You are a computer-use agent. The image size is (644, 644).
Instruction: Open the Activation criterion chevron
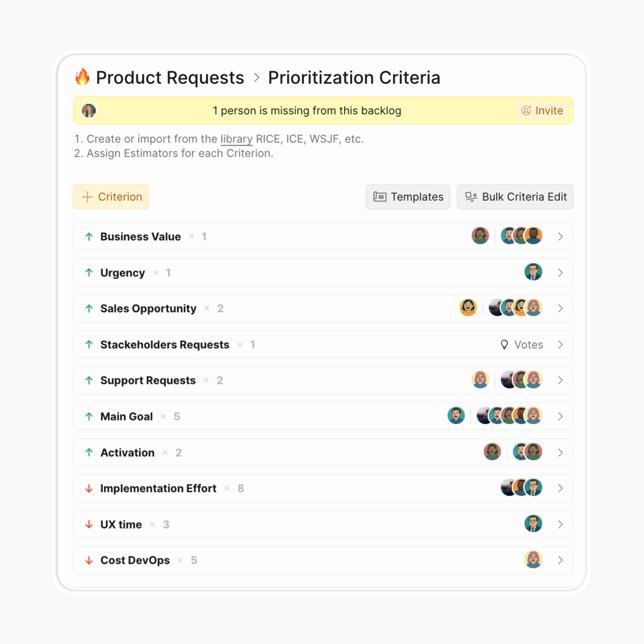pyautogui.click(x=560, y=453)
